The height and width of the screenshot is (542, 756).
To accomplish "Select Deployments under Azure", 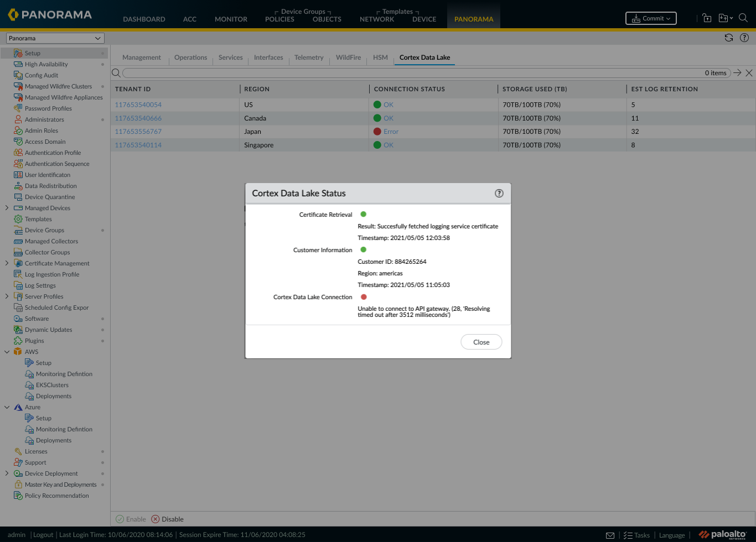I will [x=54, y=440].
